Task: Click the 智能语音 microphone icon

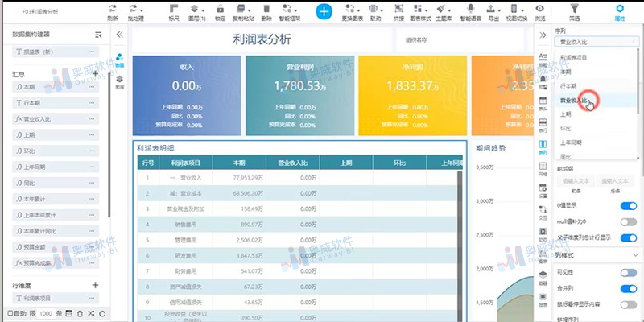Action: click(471, 9)
